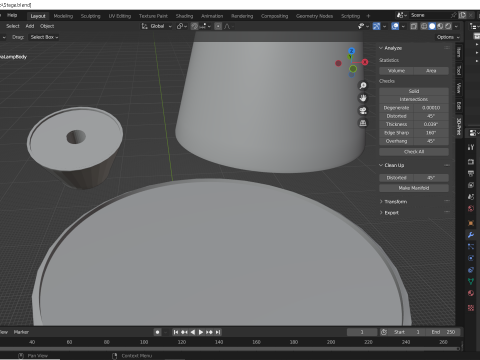Enable solid viewport shading mode
The width and height of the screenshot is (480, 360).
(x=432, y=26)
